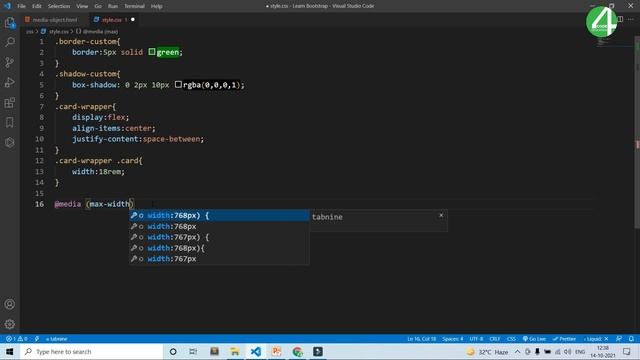Open the Explorer view in activity bar
This screenshot has width=640, height=360.
point(10,23)
